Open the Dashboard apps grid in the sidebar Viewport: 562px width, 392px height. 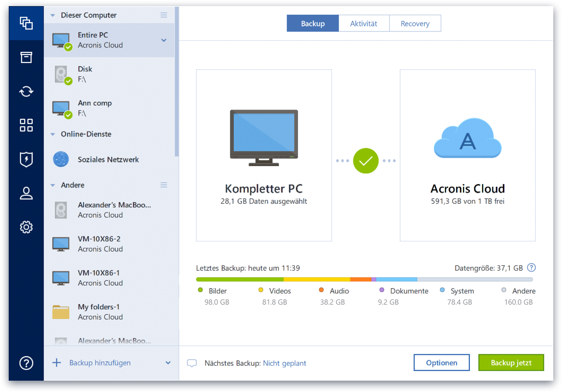click(26, 125)
